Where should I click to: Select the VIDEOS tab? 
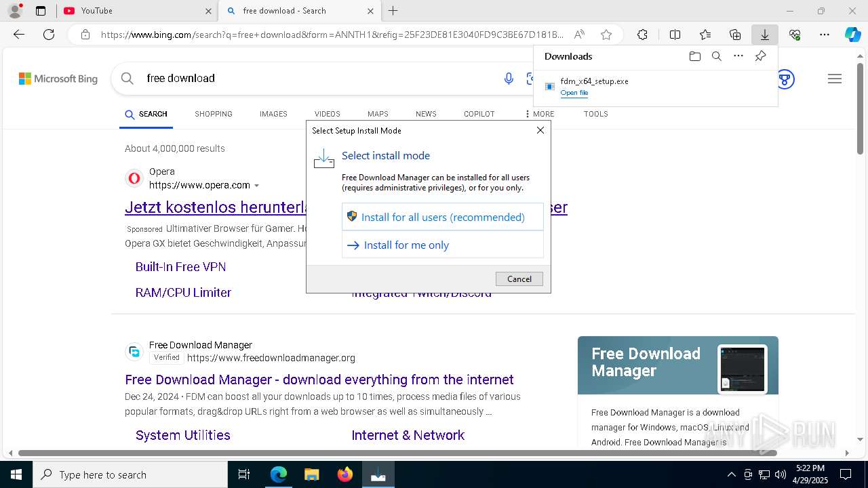click(328, 114)
